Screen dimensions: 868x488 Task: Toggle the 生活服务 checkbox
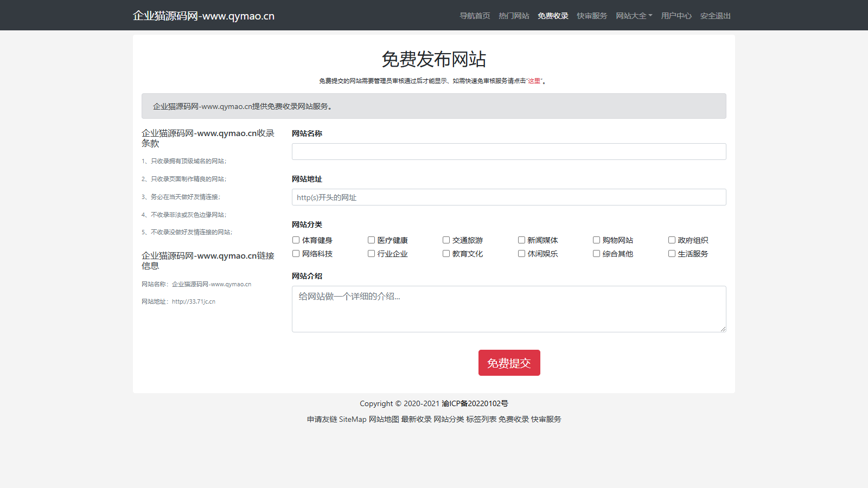click(x=672, y=254)
